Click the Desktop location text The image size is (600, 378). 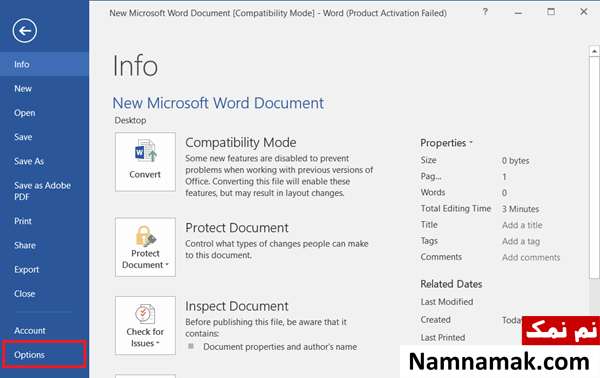[130, 120]
